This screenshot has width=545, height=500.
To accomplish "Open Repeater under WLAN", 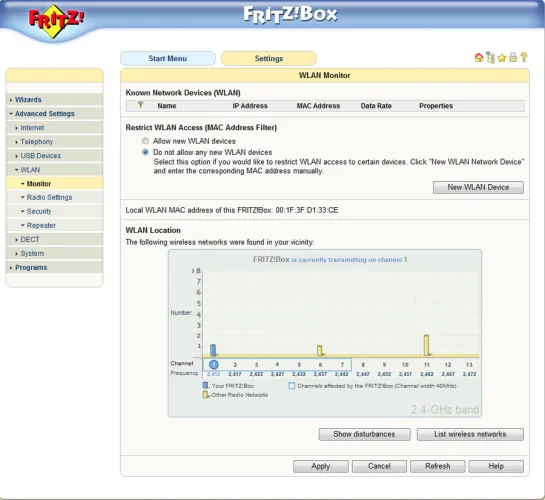I will click(54, 226).
